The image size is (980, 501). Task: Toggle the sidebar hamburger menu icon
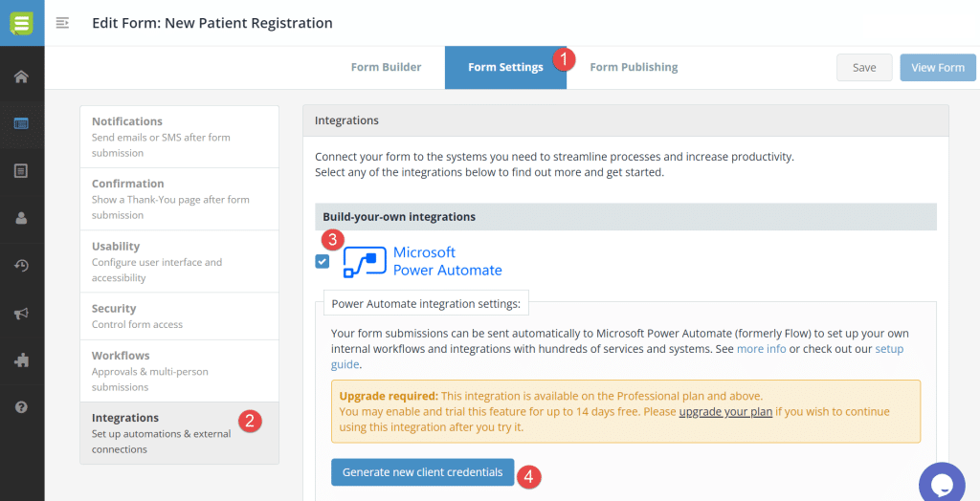coord(62,23)
